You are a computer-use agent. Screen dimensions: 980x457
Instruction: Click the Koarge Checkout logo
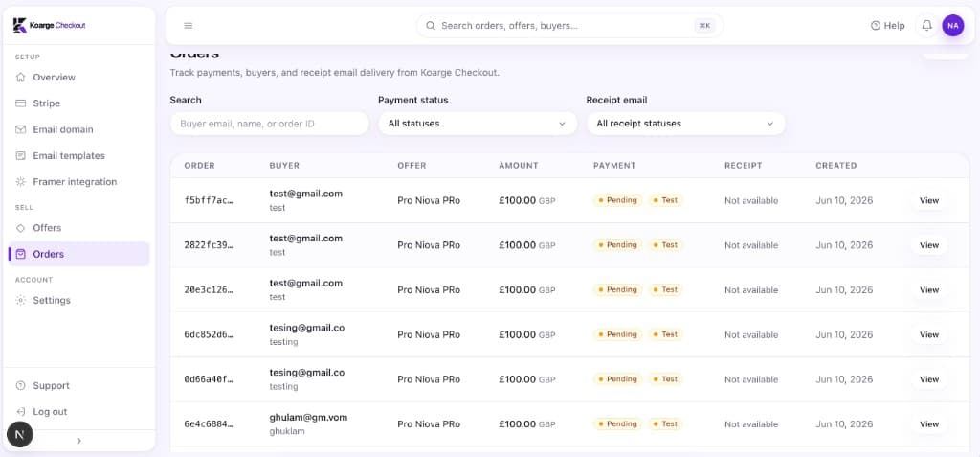tap(50, 26)
